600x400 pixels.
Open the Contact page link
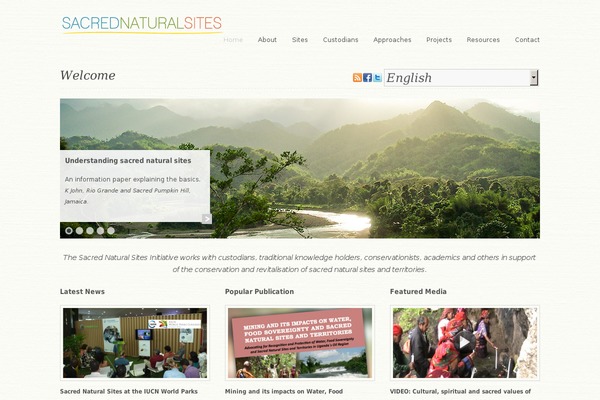point(527,39)
